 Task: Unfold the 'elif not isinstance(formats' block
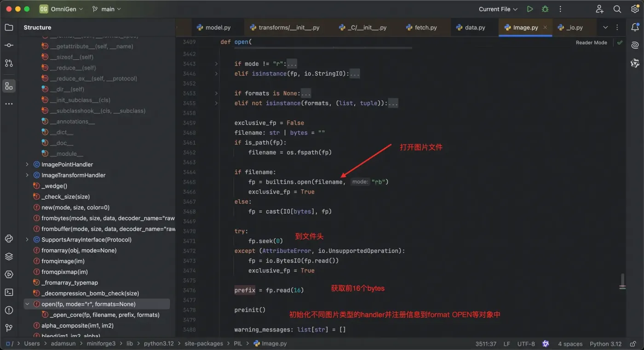coord(216,103)
